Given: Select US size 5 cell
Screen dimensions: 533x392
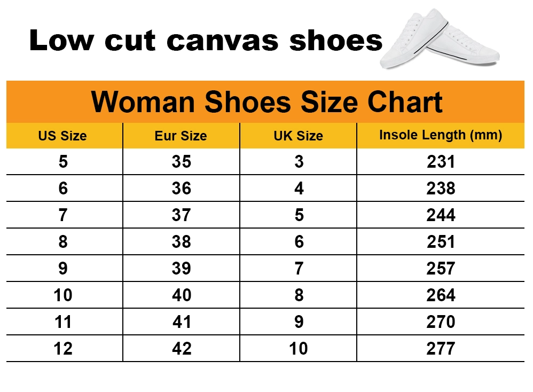Looking at the screenshot, I should (x=63, y=161).
